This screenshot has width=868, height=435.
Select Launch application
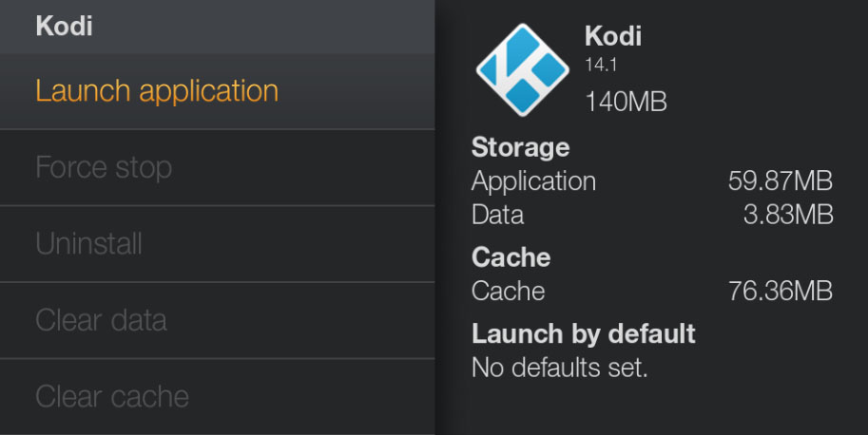pos(217,91)
